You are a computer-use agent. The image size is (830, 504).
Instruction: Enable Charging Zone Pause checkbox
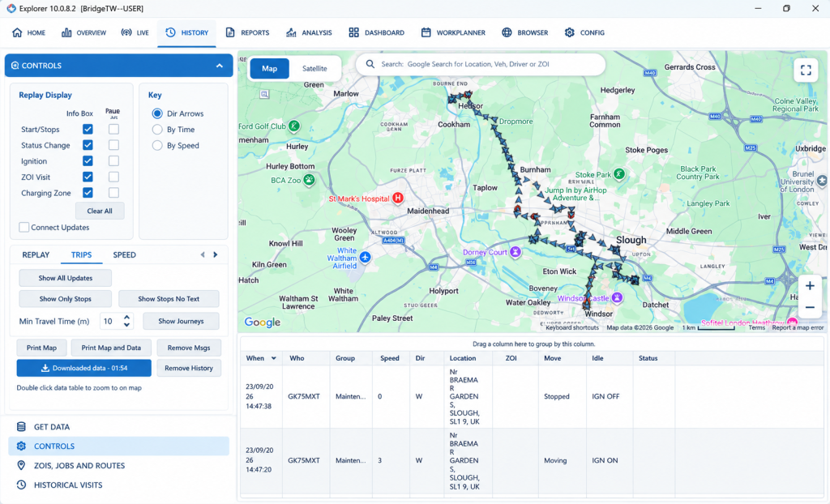[113, 193]
